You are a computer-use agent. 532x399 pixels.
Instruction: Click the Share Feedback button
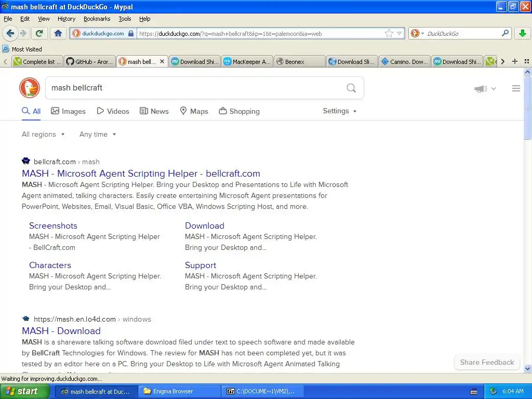click(487, 362)
